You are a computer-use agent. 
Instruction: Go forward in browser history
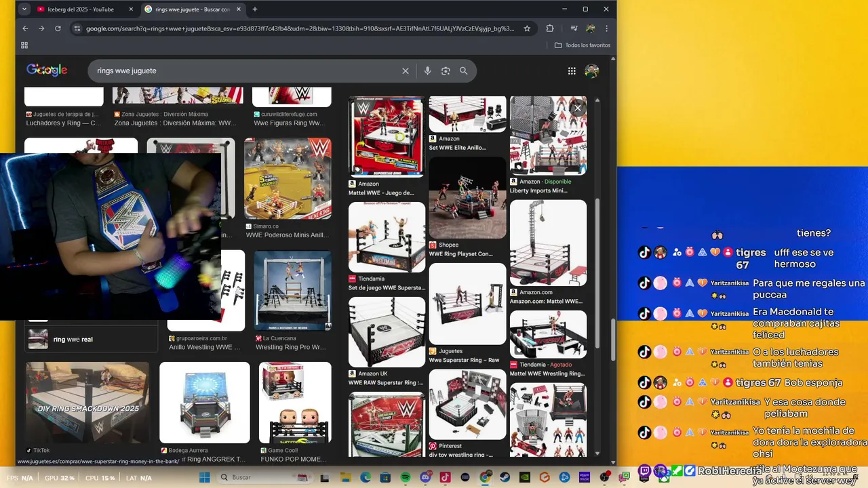point(41,28)
